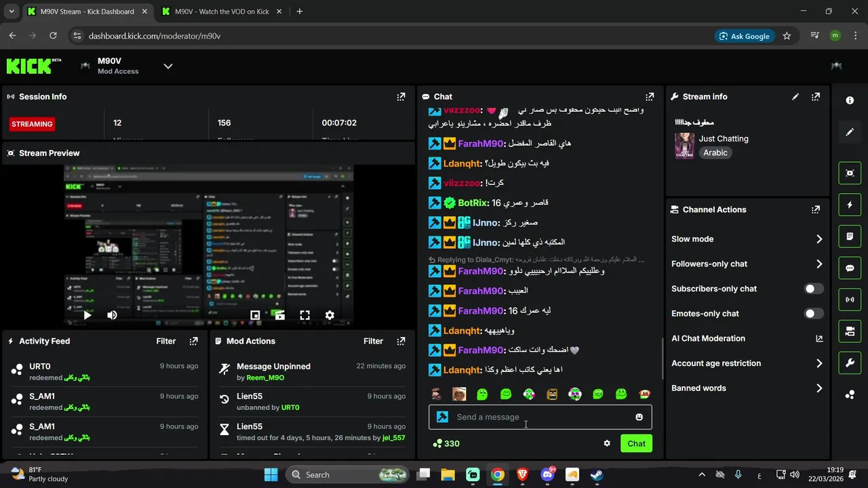Screen dimensions: 868x488
Task: Enter fullscreen on the stream preview
Action: point(304,315)
